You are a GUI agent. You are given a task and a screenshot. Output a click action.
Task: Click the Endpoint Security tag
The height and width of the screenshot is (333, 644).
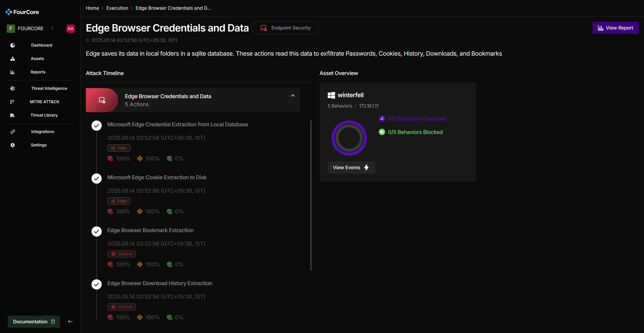(285, 28)
